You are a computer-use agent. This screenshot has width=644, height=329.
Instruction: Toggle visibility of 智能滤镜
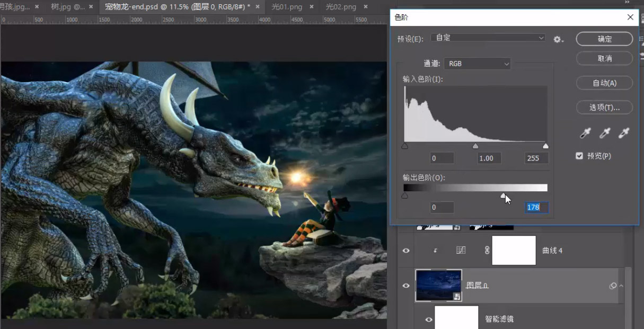tap(428, 319)
